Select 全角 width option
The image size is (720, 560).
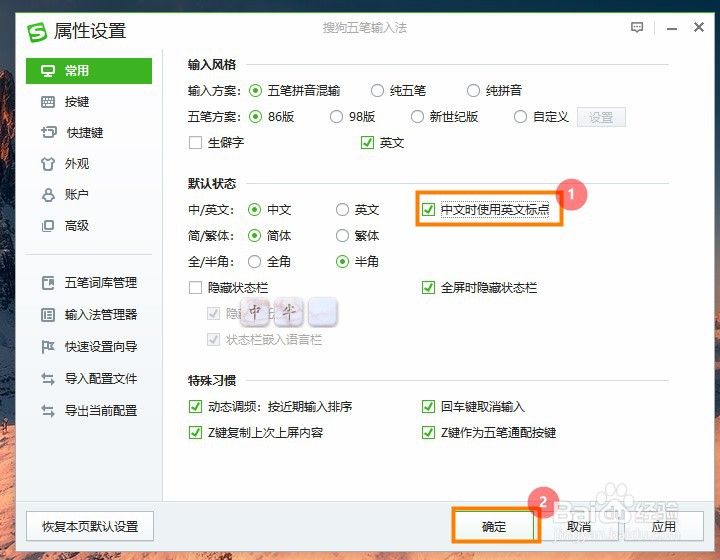click(254, 262)
